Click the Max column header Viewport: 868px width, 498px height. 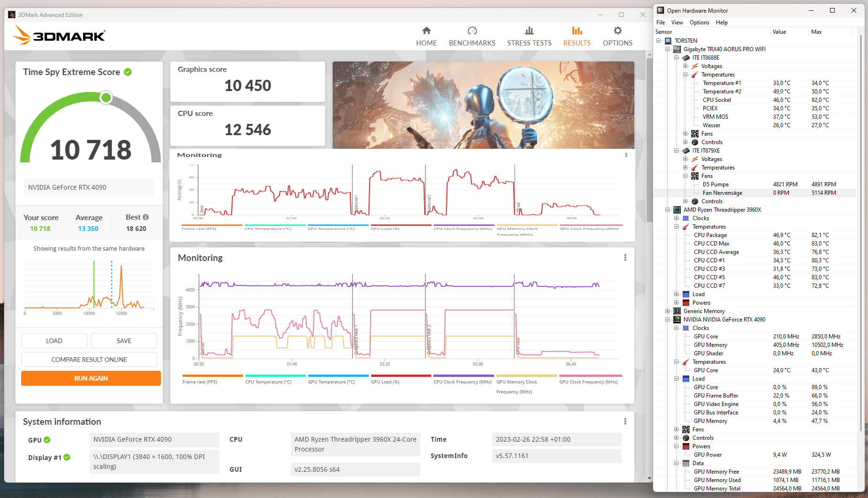pyautogui.click(x=830, y=32)
